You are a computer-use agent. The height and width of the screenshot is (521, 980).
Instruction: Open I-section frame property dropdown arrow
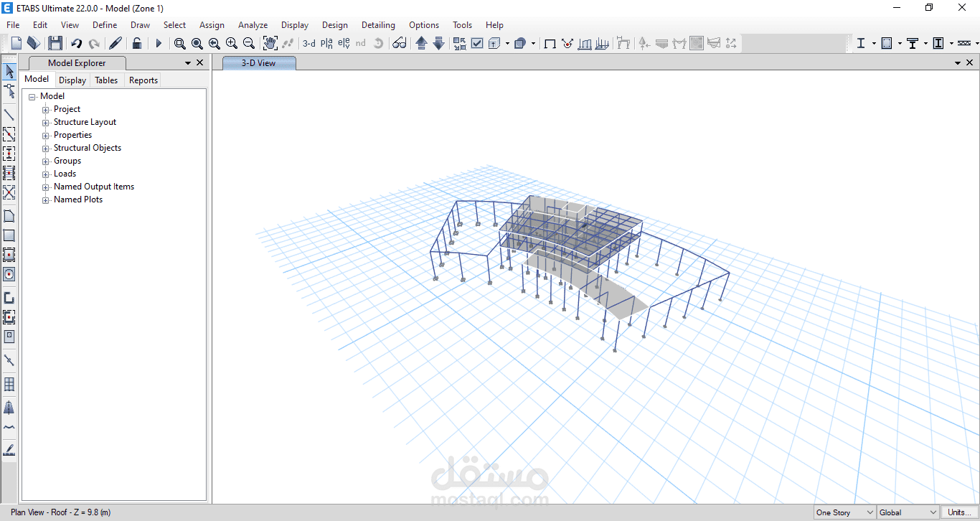[x=874, y=43]
